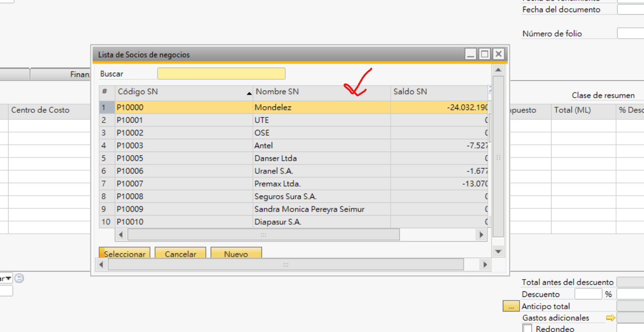Select Sandra Monica Pereyra Seimur row
The width and height of the screenshot is (644, 332).
coord(294,209)
